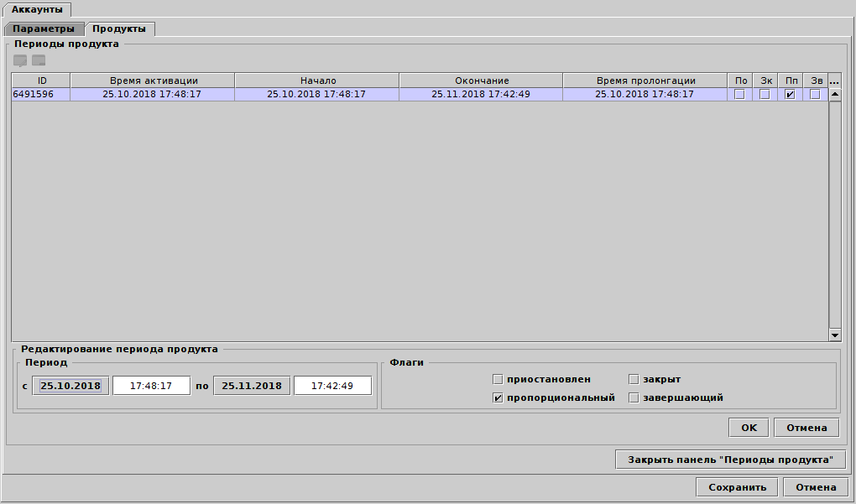Click the "Сохранить" button

(x=736, y=486)
